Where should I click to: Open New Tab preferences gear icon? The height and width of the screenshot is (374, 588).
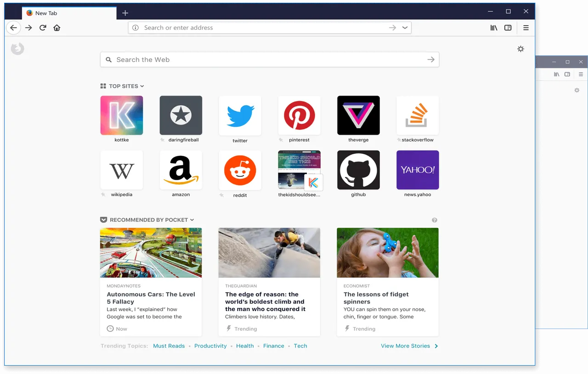pos(520,49)
